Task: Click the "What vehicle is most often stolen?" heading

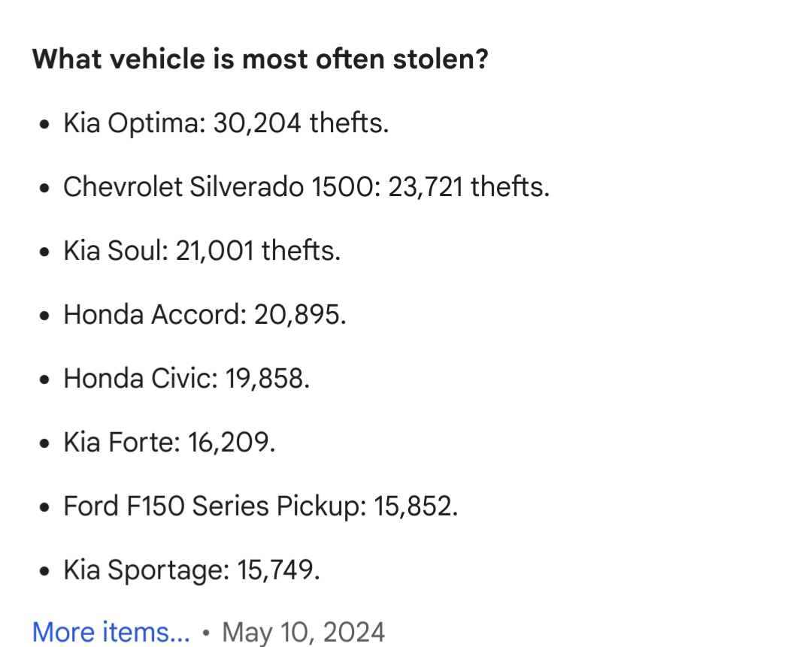Action: point(260,59)
